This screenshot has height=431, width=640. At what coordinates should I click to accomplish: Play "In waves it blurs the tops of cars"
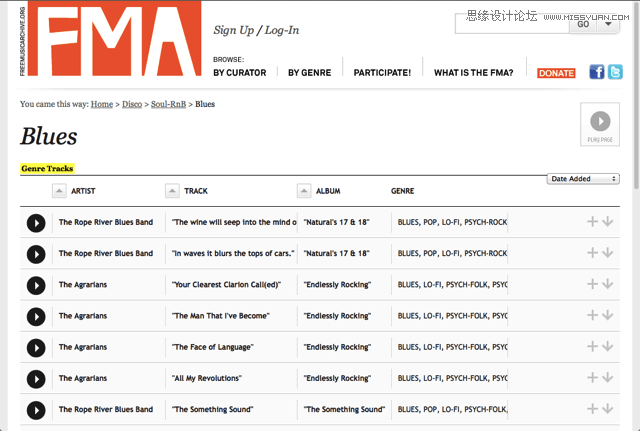point(36,254)
